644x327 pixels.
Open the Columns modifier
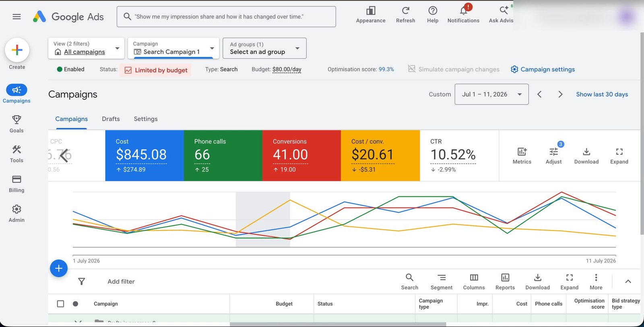[x=474, y=282]
